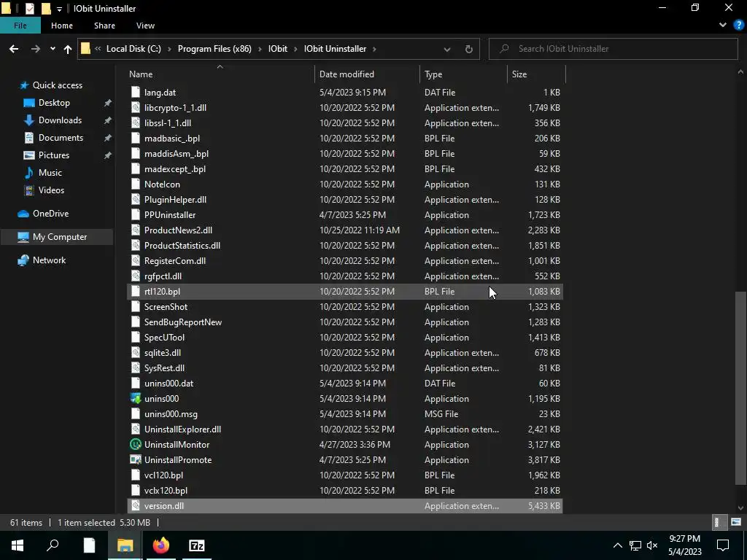Switch to the View ribbon tab
Image resolution: width=747 pixels, height=560 pixels.
click(x=145, y=26)
